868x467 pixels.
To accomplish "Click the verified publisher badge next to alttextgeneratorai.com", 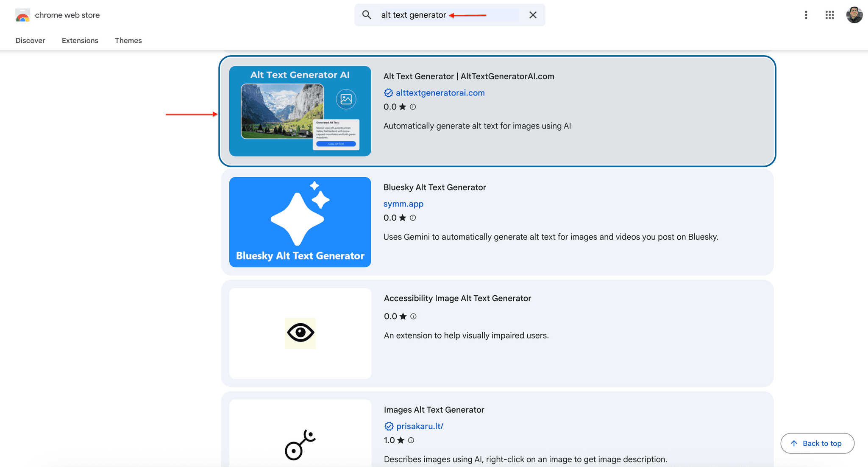I will [388, 93].
